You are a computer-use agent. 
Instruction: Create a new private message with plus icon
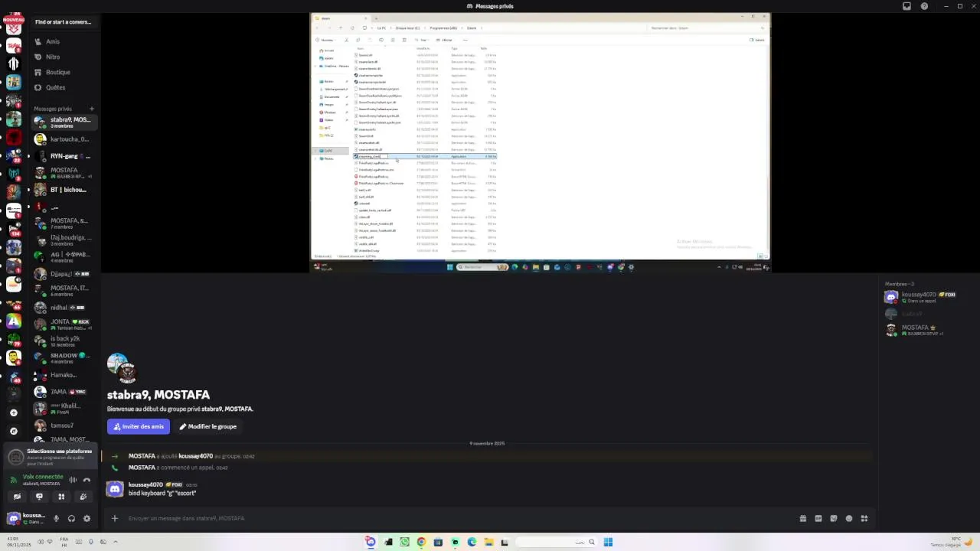[92, 109]
